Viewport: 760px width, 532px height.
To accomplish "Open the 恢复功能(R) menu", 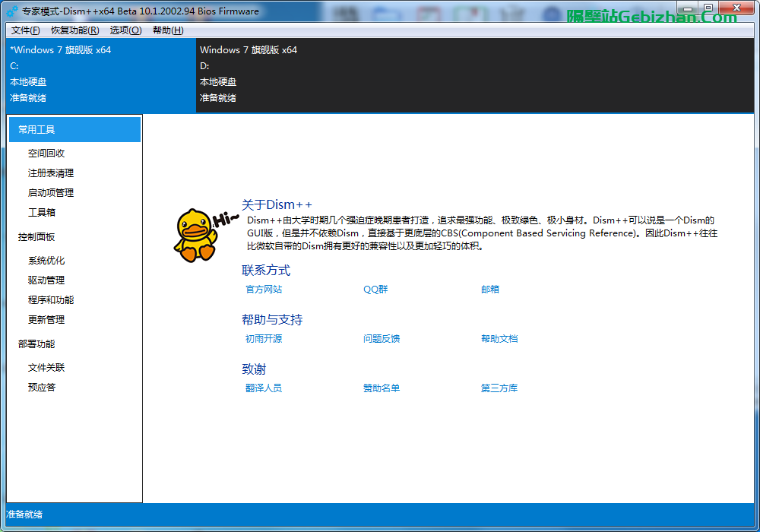I will pyautogui.click(x=75, y=30).
